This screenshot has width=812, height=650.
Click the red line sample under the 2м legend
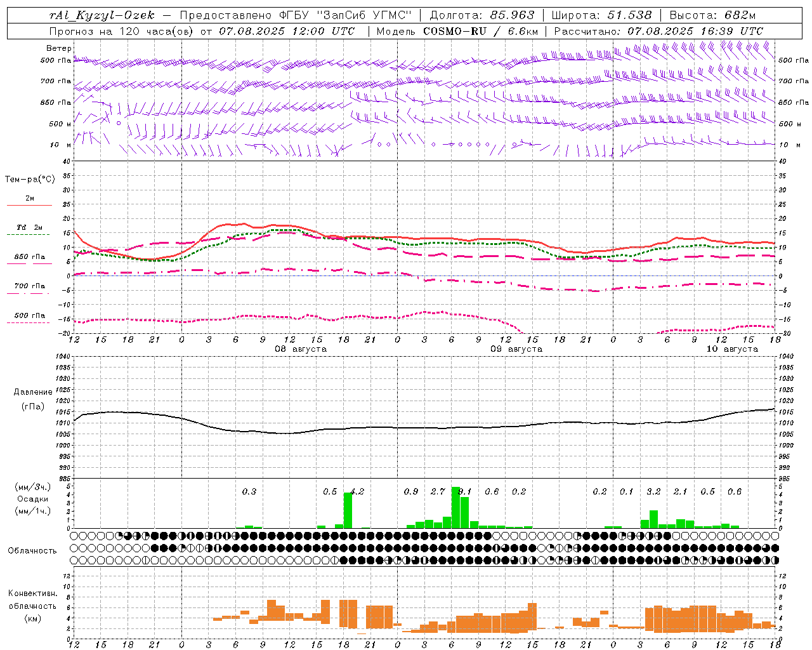click(29, 206)
